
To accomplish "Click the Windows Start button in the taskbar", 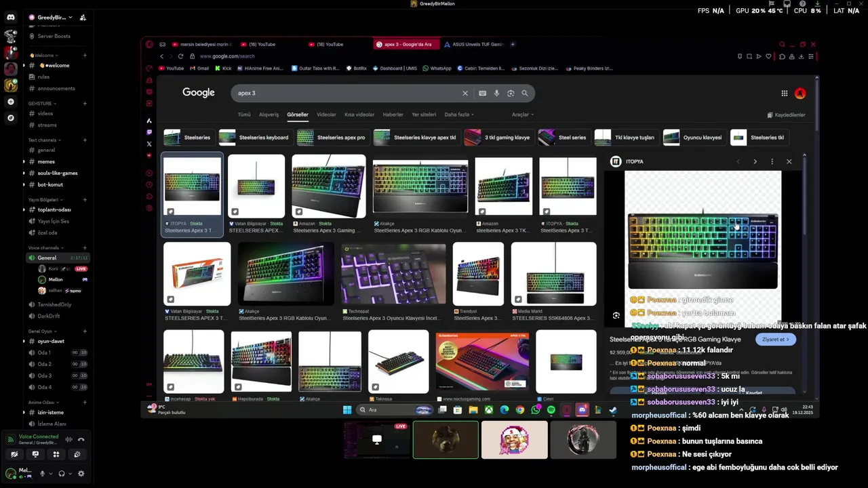I will click(x=347, y=410).
